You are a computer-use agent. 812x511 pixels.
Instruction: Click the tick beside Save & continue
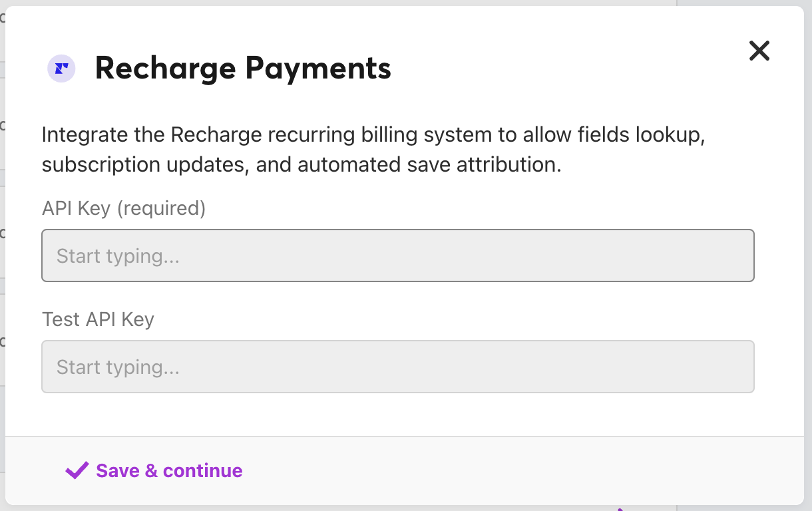pyautogui.click(x=77, y=470)
